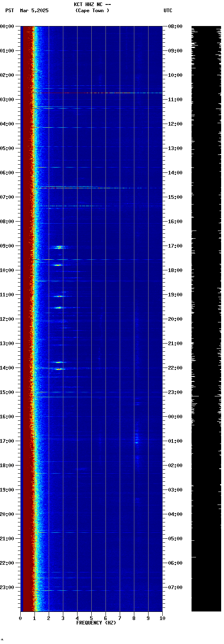The image size is (224, 644).
Task: Click the "FREQUENCY (HZ)" axis title
Action: coord(96,623)
